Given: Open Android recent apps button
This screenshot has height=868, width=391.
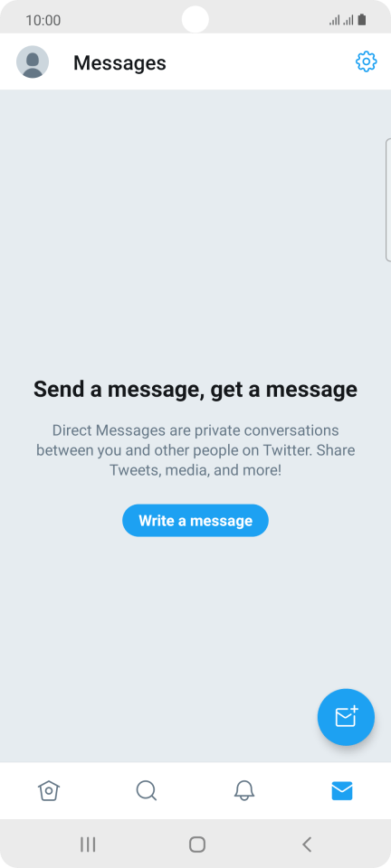Looking at the screenshot, I should coord(88,844).
